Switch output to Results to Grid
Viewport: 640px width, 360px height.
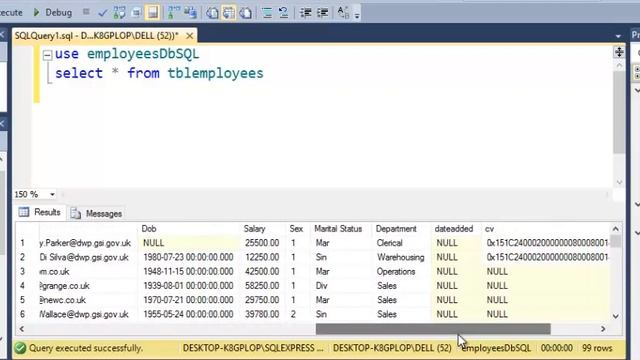click(229, 13)
